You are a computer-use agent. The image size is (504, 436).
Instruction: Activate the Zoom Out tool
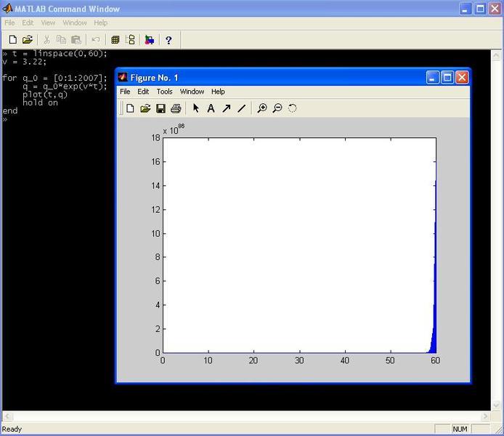[x=277, y=108]
